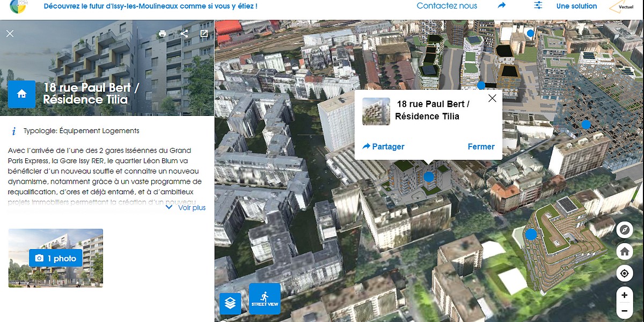
Task: Click the share arrow in top header
Action: [x=502, y=5]
